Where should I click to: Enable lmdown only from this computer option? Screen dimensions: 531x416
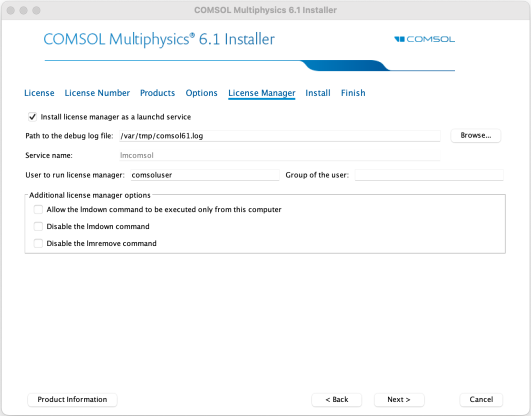pos(38,209)
